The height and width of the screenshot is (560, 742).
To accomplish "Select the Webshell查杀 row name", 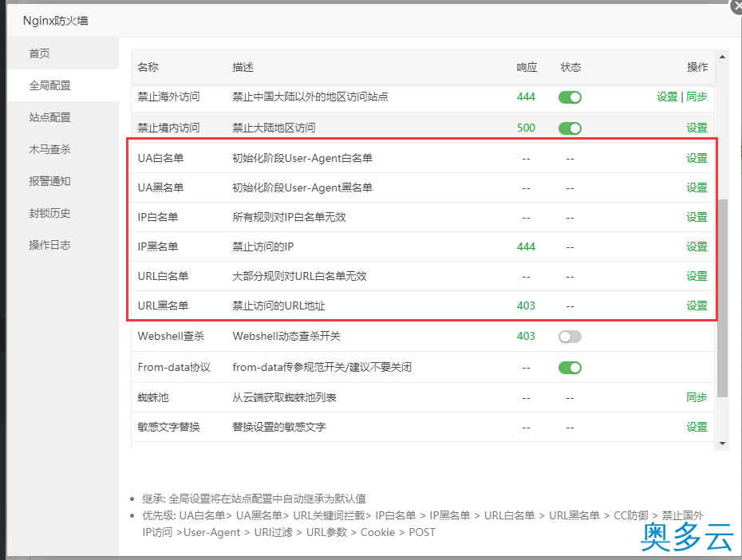I will pyautogui.click(x=171, y=336).
